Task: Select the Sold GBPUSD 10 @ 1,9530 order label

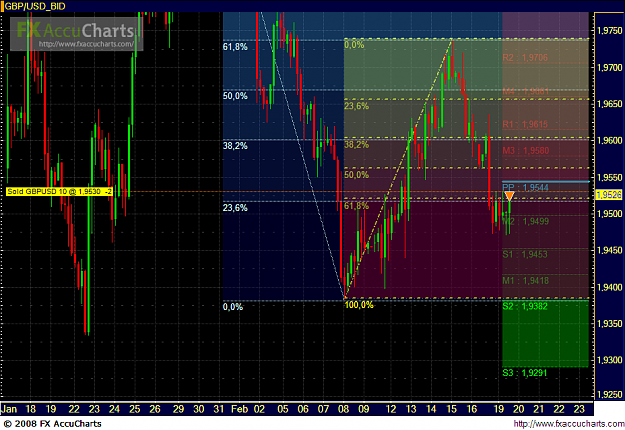Action: point(59,192)
